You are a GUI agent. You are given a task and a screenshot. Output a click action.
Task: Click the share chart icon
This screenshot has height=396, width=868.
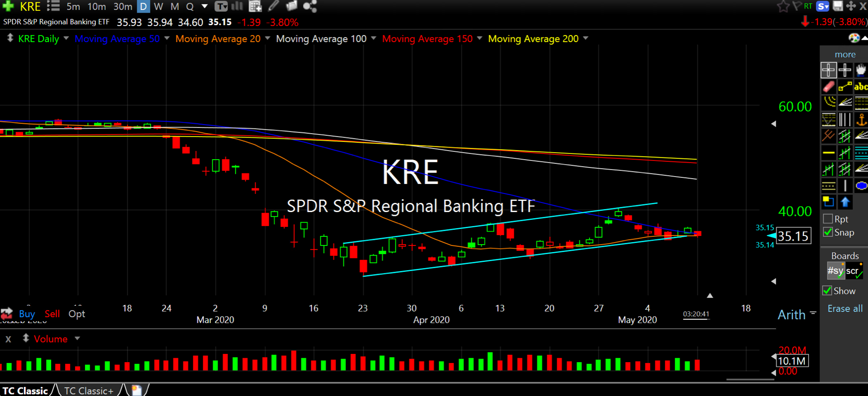310,6
